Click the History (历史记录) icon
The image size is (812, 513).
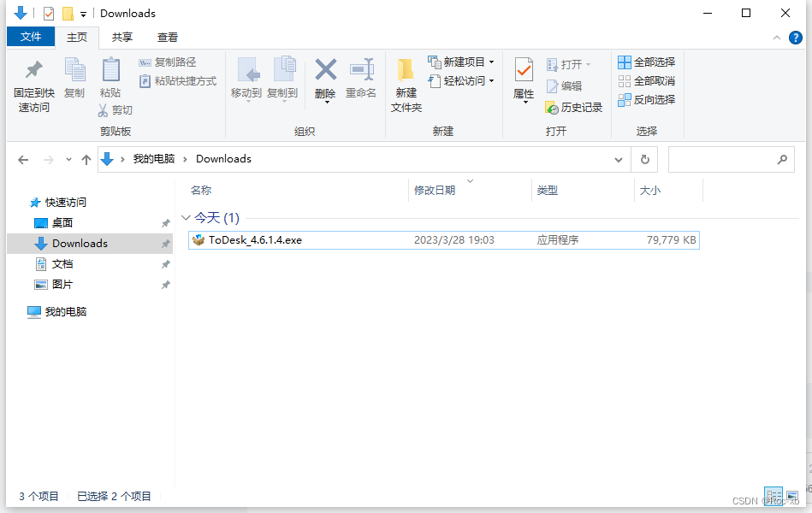(552, 108)
